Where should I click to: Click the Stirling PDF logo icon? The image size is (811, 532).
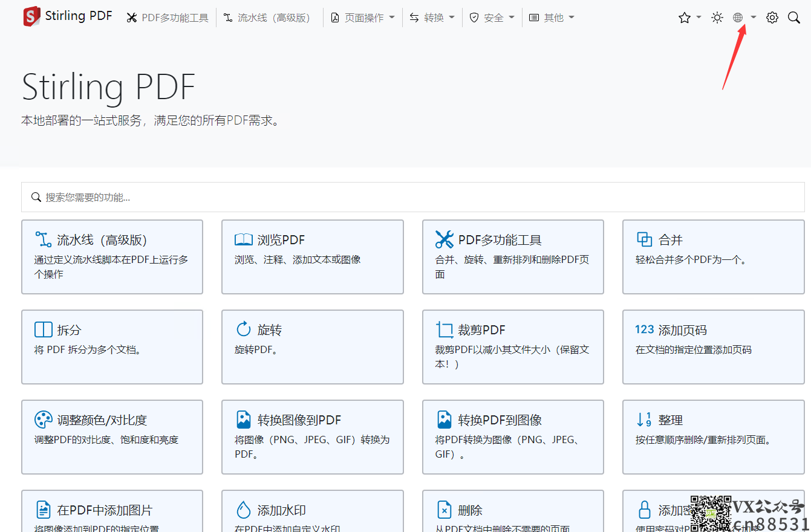tap(31, 17)
